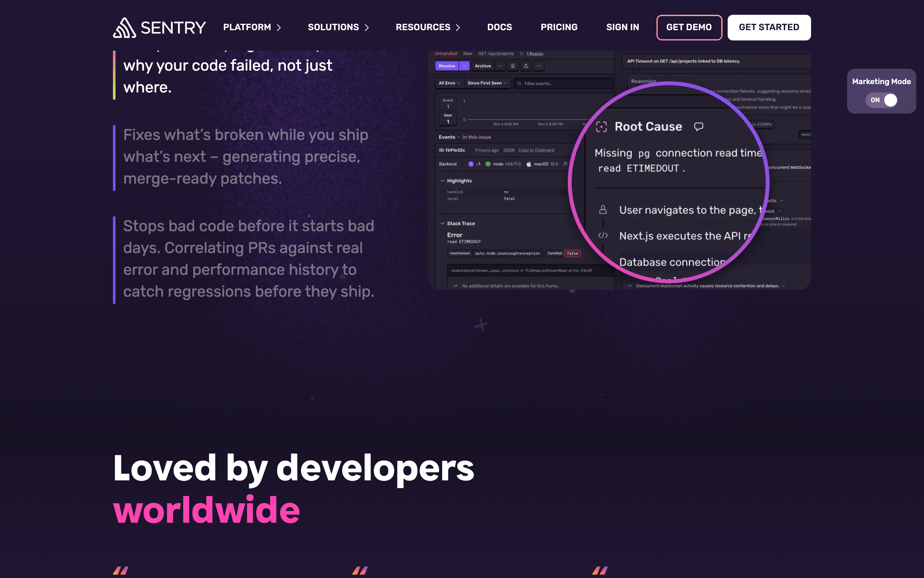
Task: Click the User count box
Action: [448, 118]
